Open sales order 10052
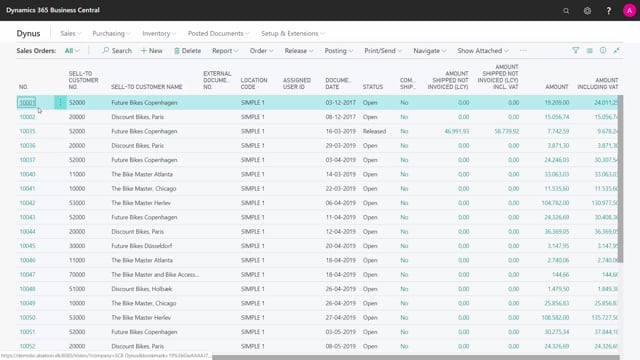Viewport: 640px width, 360px height. pyautogui.click(x=27, y=346)
